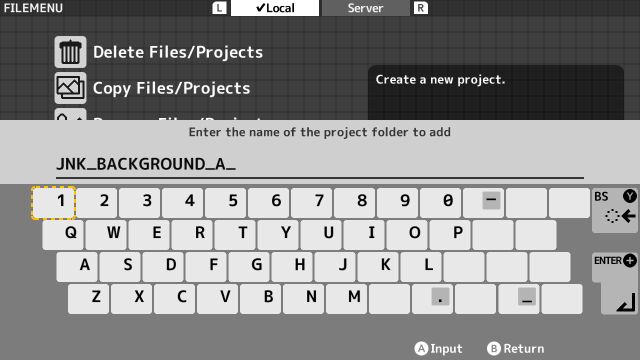Screen dimensions: 640x360
Task: Tap the E key
Action: 149,235
